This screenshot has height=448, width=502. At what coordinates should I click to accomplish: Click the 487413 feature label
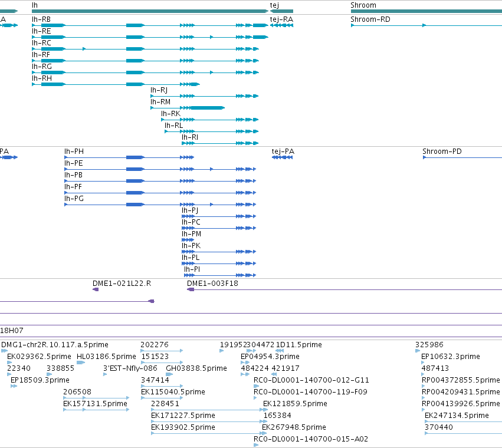(x=435, y=368)
